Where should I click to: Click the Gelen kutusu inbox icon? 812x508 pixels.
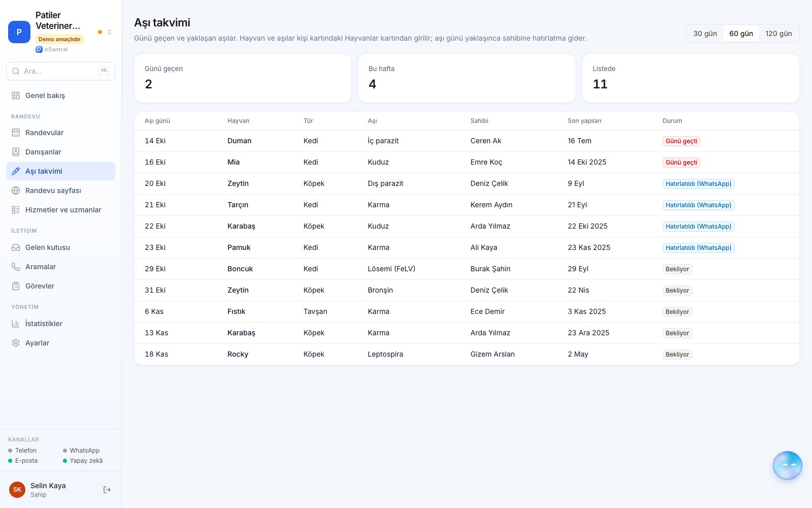click(x=16, y=247)
